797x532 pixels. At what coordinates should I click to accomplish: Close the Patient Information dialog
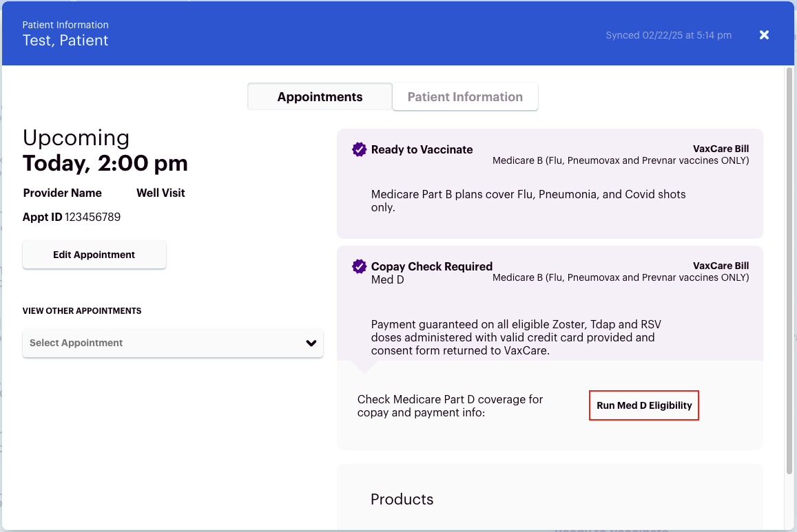[764, 35]
